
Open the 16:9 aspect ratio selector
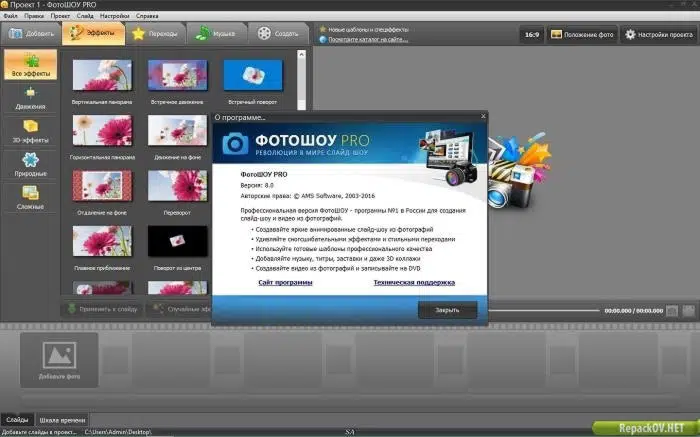point(532,34)
